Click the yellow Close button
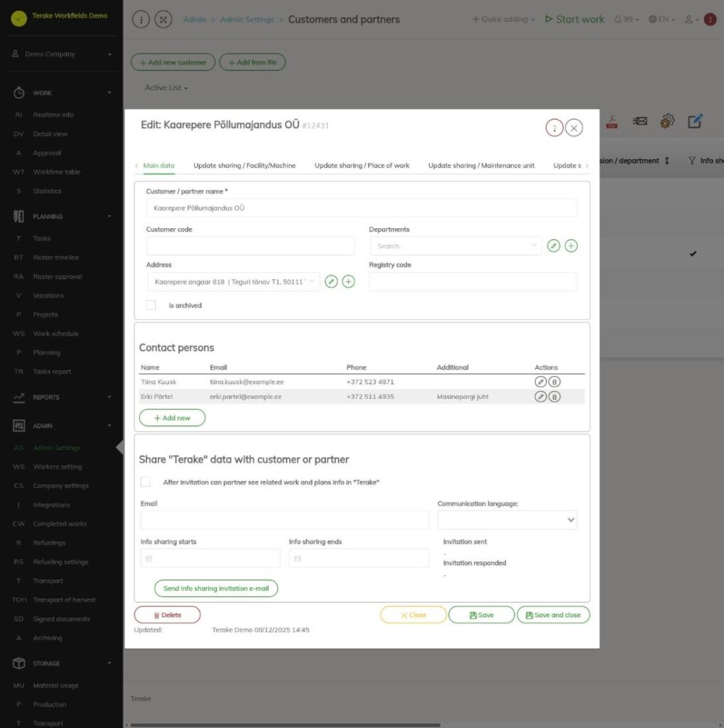The image size is (724, 728). coord(413,615)
